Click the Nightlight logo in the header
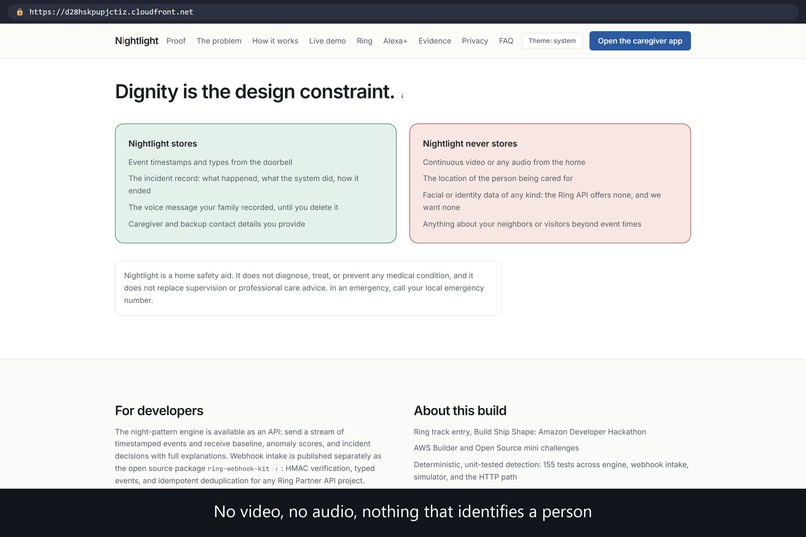Image resolution: width=806 pixels, height=537 pixels. click(x=136, y=41)
